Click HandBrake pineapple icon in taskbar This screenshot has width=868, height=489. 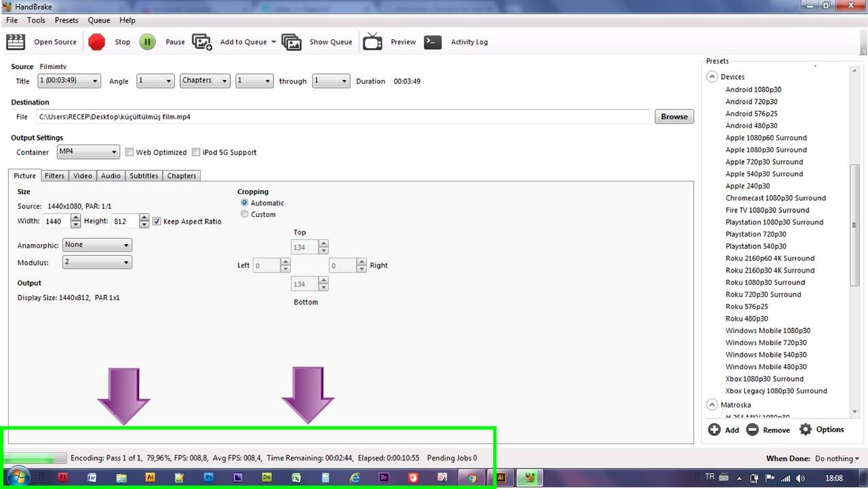tap(530, 477)
